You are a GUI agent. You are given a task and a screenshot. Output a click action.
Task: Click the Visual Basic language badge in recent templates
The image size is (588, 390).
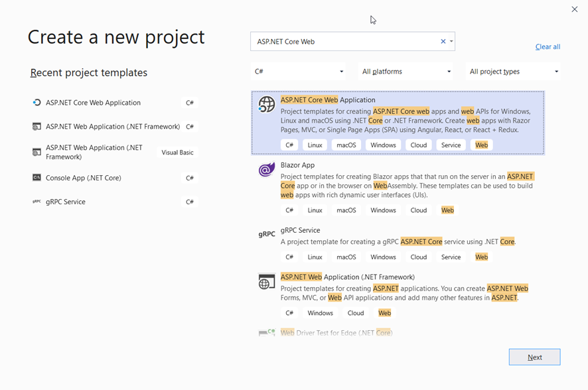177,153
